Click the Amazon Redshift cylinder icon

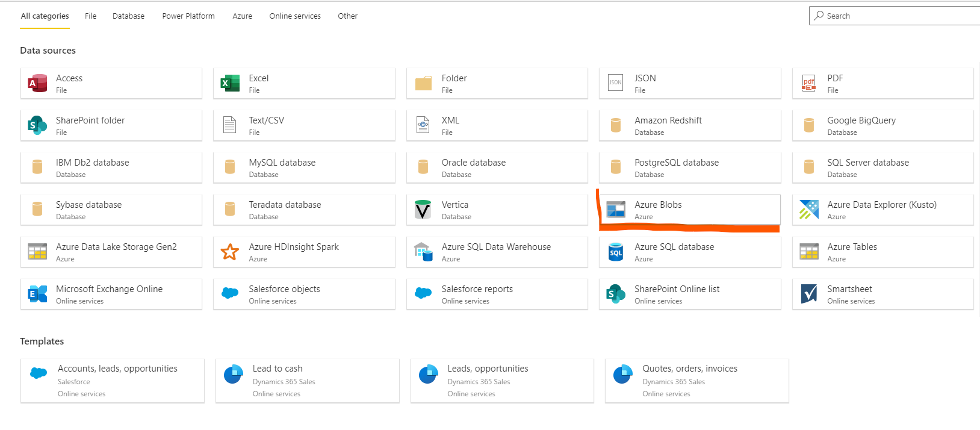(x=615, y=125)
